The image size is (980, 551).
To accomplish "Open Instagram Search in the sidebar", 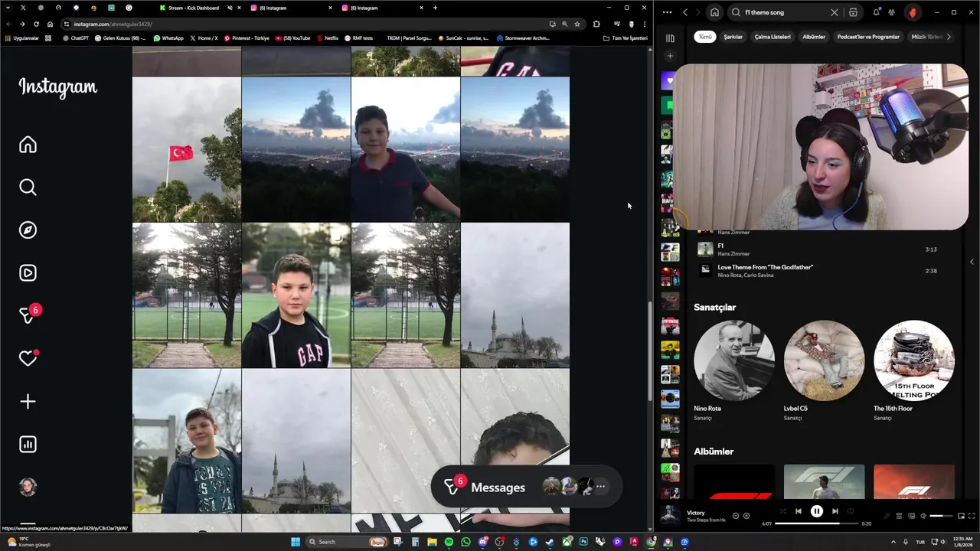I will click(x=28, y=187).
